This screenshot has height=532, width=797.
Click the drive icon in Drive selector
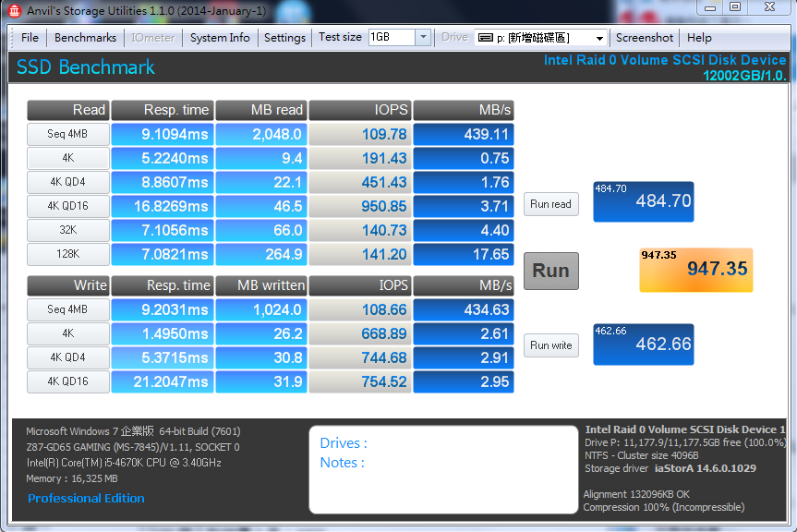[486, 38]
